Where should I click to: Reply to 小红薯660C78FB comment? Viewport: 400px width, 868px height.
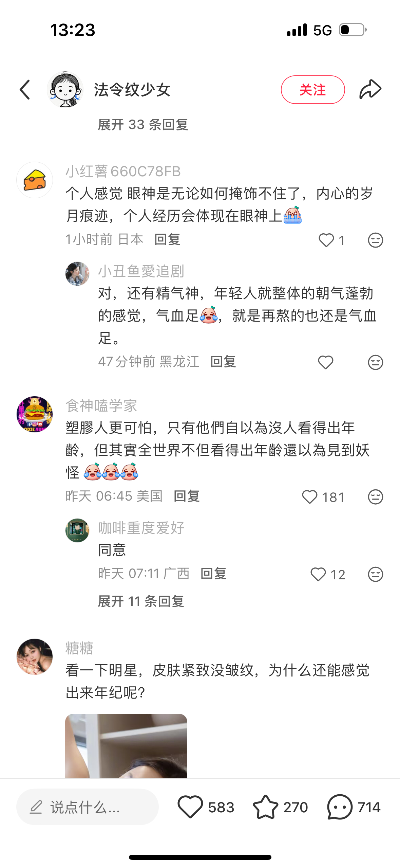click(167, 239)
